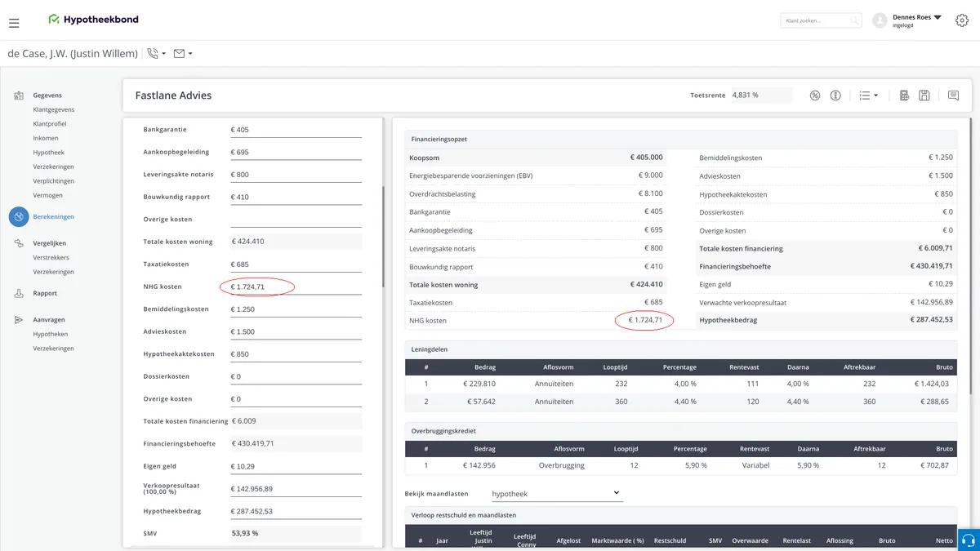Save the advice with the floppy disk icon
Viewport: 980px width, 551px height.
(x=924, y=96)
